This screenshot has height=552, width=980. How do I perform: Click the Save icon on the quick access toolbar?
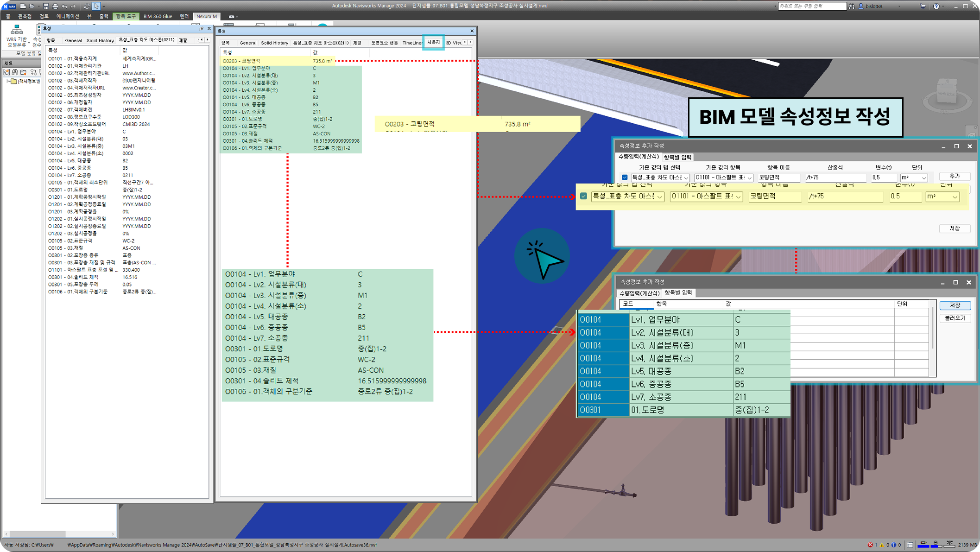(x=45, y=6)
